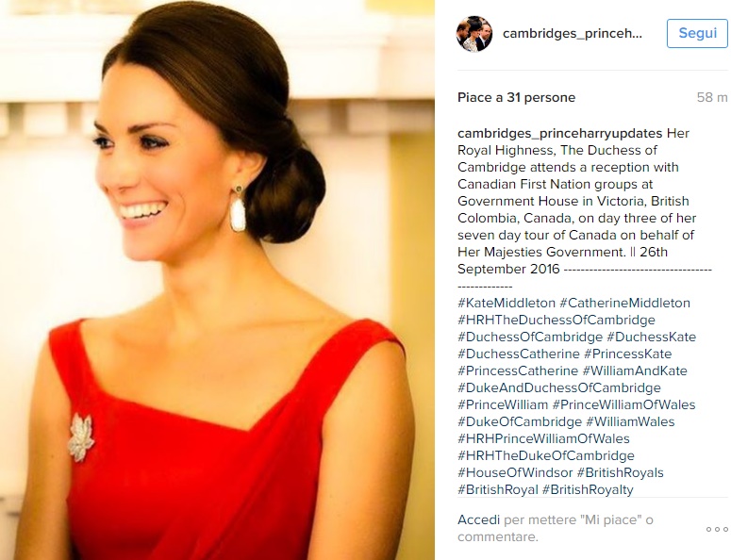The width and height of the screenshot is (731, 560).
Task: Open the cambridges_princeharryupdates profile avatar
Action: (474, 34)
